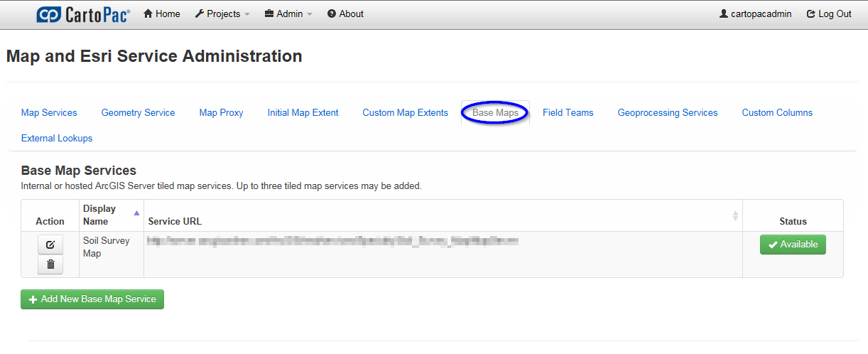The image size is (868, 354).
Task: Open the Geoprocessing Services tab
Action: click(x=667, y=112)
